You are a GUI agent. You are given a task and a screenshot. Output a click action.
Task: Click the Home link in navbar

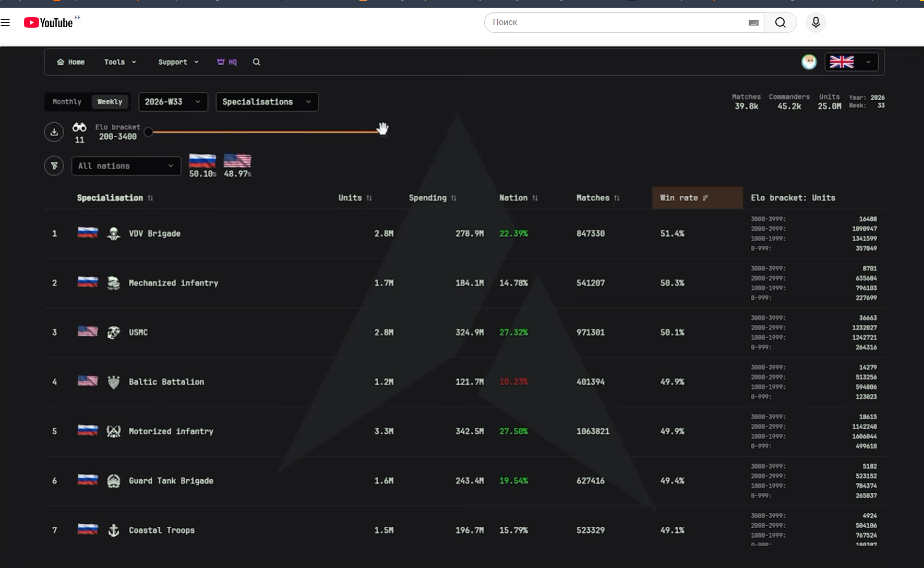point(71,62)
